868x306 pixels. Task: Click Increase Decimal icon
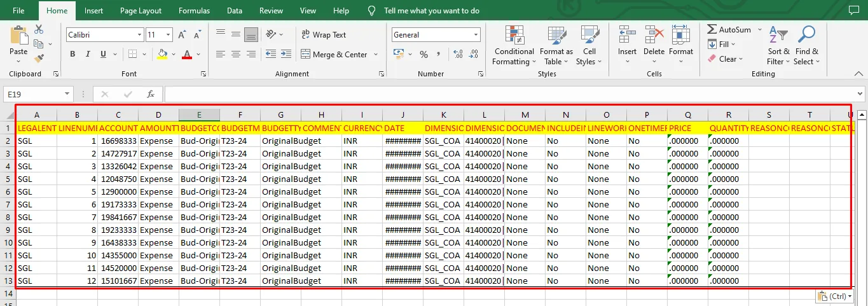click(x=458, y=55)
